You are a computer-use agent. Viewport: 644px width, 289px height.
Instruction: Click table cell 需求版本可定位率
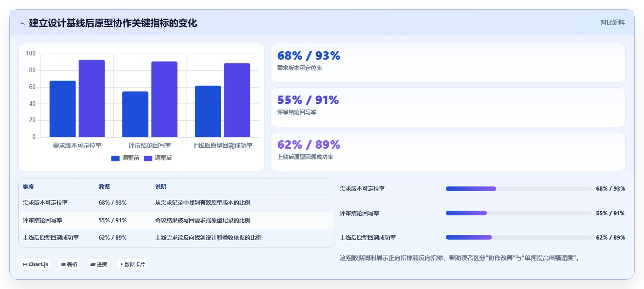click(45, 203)
